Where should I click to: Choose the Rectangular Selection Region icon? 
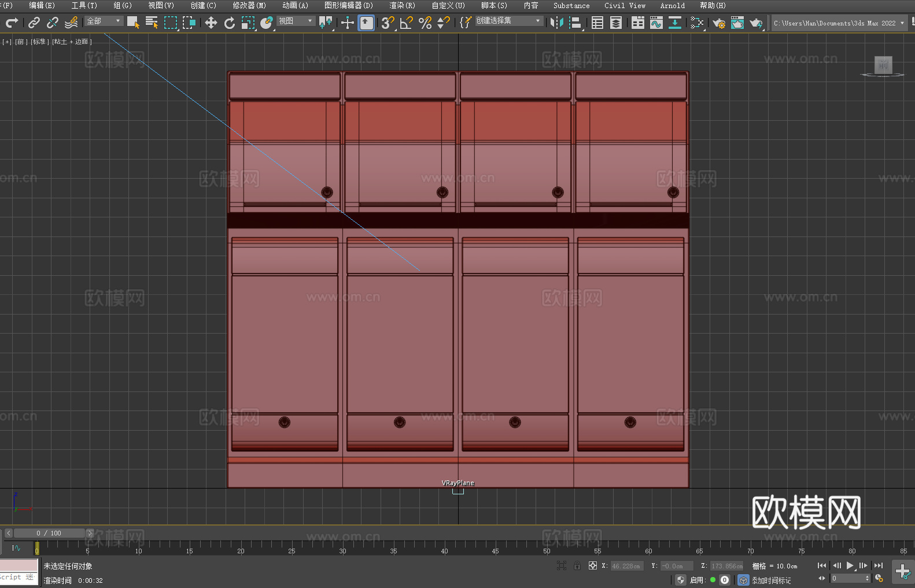click(171, 23)
